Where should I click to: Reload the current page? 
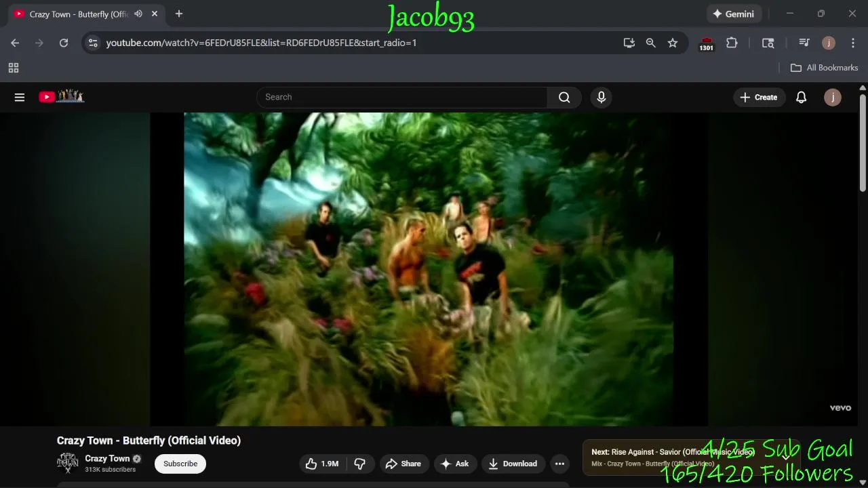click(x=64, y=43)
